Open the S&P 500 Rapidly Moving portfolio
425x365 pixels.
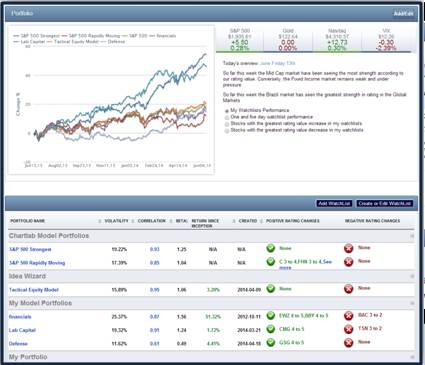37,263
